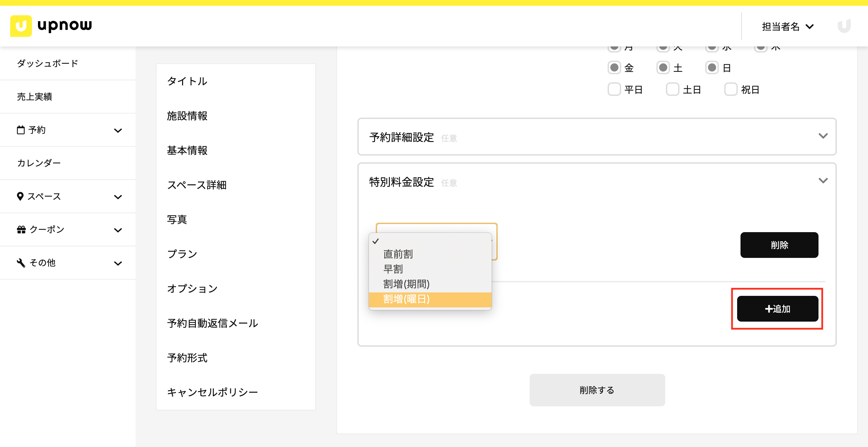Jump to 施設情報 section
This screenshot has height=447, width=868.
click(x=187, y=116)
